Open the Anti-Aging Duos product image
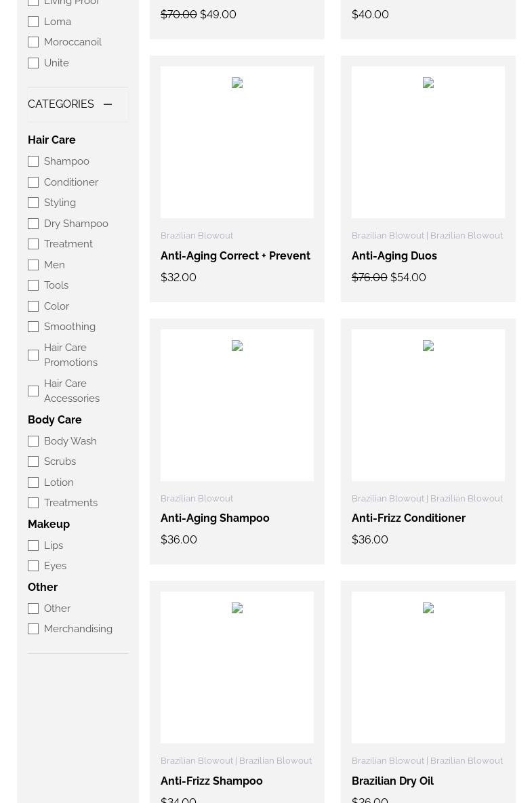Screen dimensions: 532x803 [428, 142]
